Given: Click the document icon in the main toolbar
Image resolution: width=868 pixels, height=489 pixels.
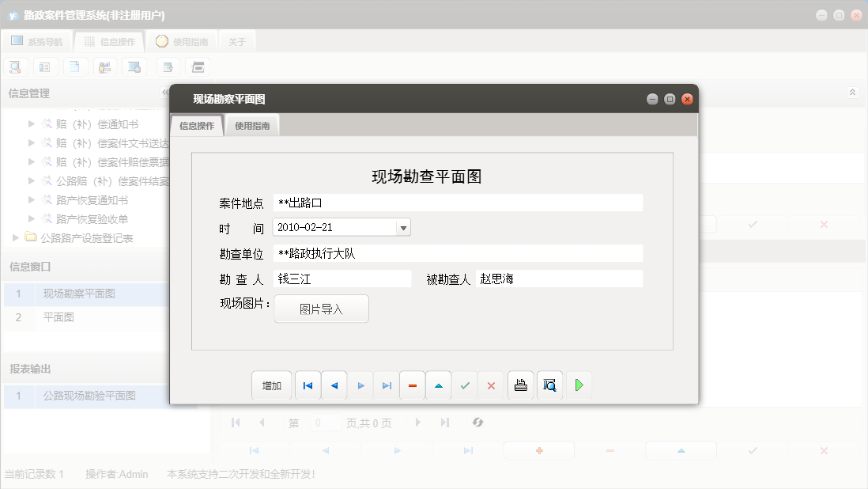Looking at the screenshot, I should [75, 66].
